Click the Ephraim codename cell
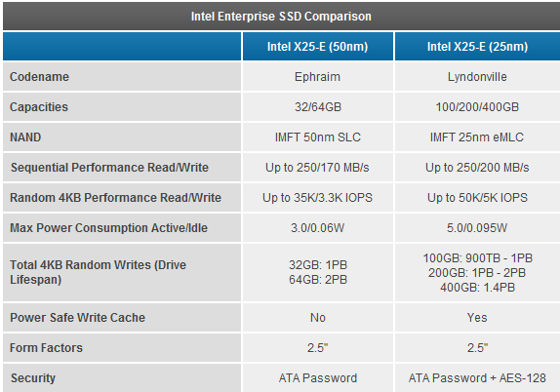Screen dimensions: 560x392 [x=317, y=77]
